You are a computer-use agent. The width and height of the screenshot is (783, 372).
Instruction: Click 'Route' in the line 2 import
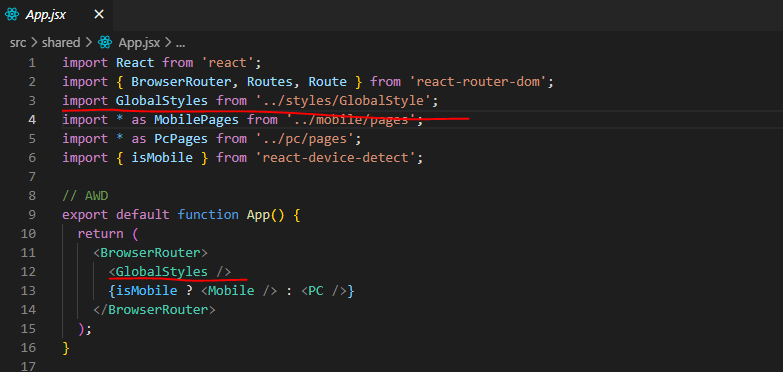[328, 82]
